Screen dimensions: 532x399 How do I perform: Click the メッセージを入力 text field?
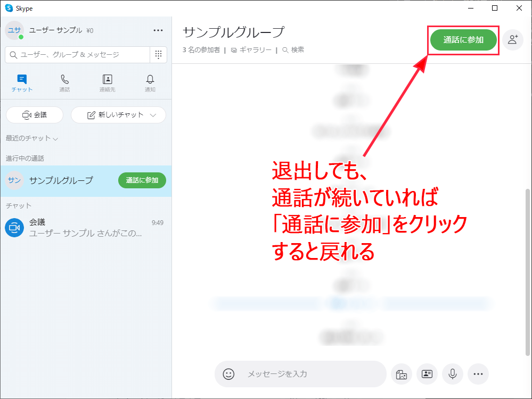pos(309,374)
